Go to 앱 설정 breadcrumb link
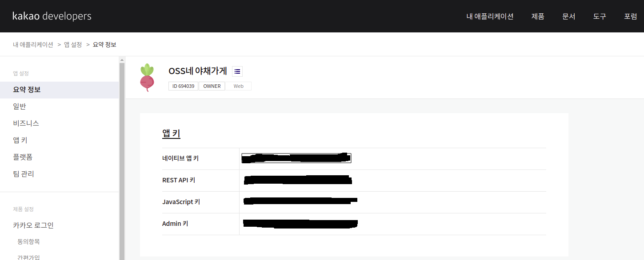This screenshot has height=260, width=644. coord(73,45)
